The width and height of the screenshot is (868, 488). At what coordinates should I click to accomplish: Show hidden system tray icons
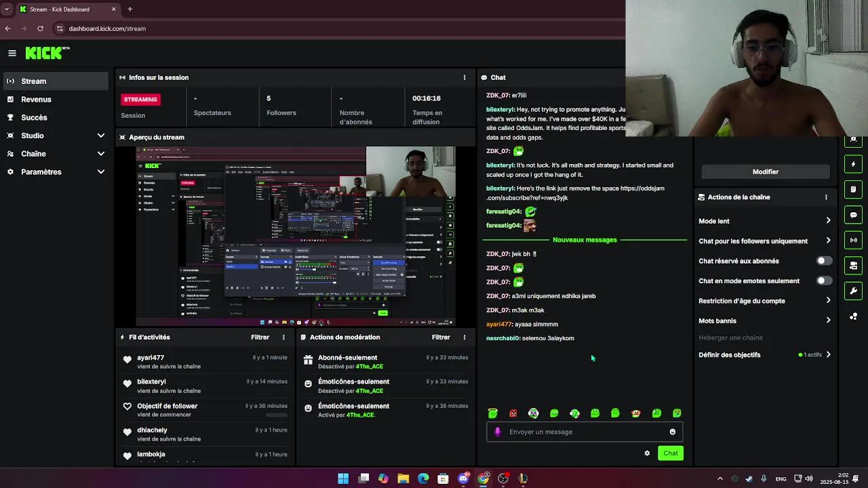[720, 479]
